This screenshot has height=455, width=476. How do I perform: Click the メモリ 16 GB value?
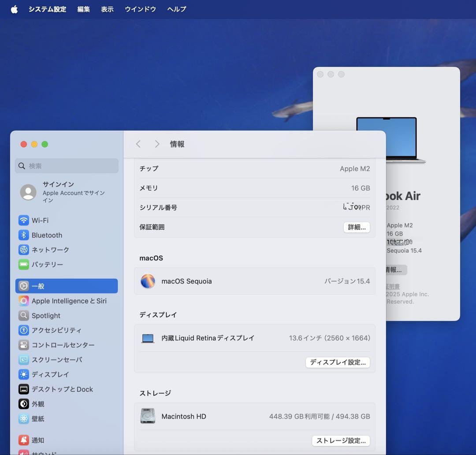pyautogui.click(x=361, y=188)
